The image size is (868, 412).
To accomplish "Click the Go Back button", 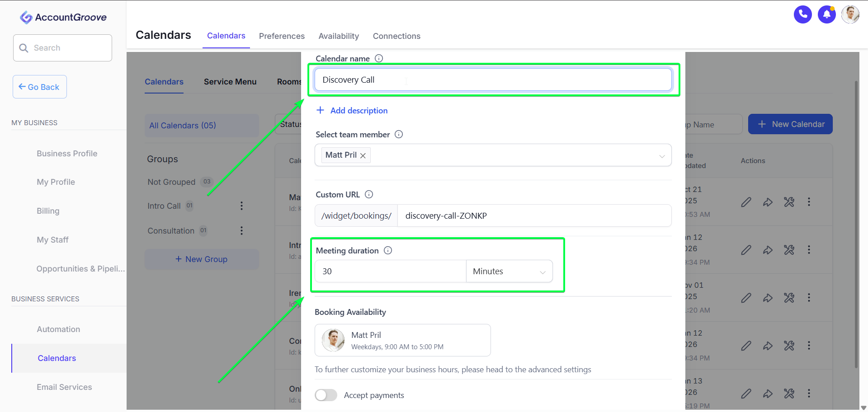I will coord(40,87).
